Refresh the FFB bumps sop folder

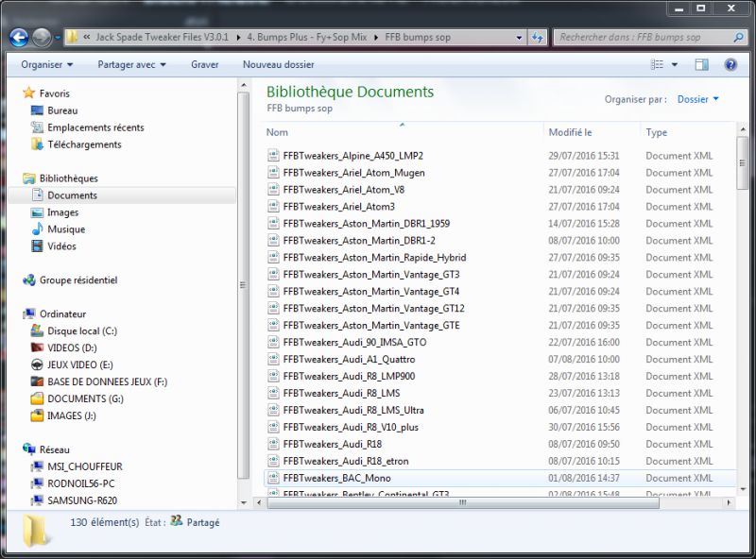(x=538, y=38)
